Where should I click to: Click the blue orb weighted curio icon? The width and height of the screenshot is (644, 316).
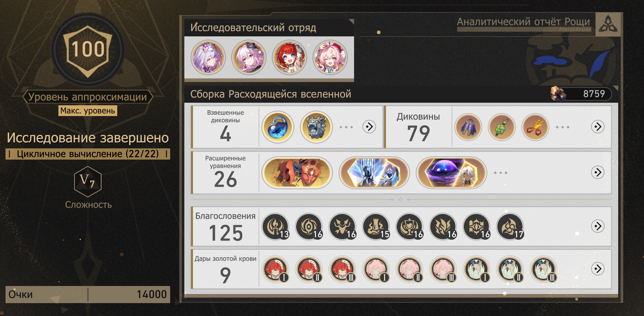point(278,127)
